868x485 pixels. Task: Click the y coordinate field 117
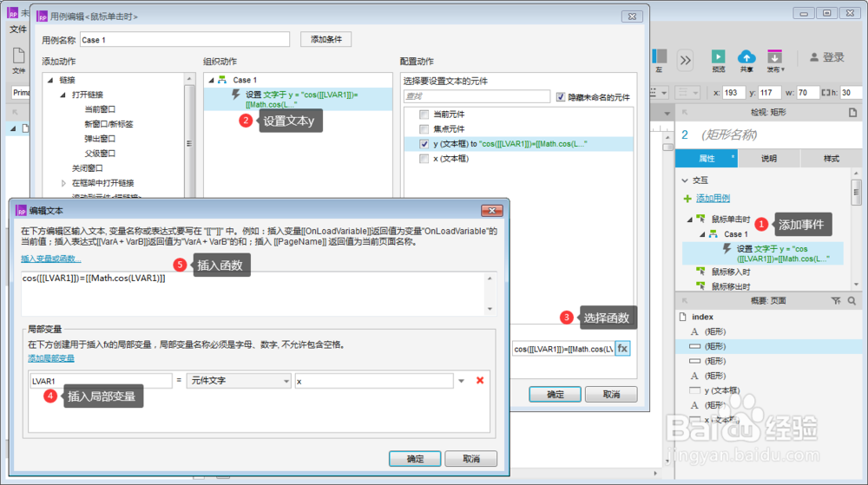(x=771, y=93)
